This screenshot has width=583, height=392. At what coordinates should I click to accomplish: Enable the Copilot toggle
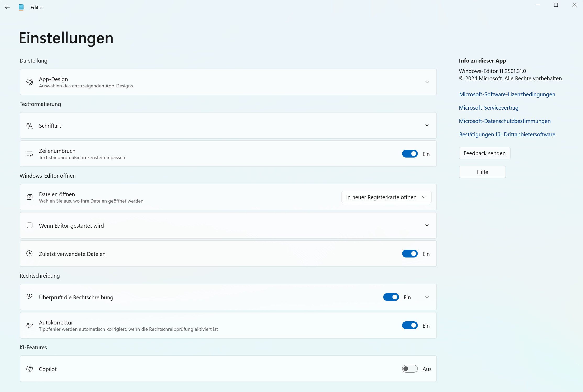410,369
